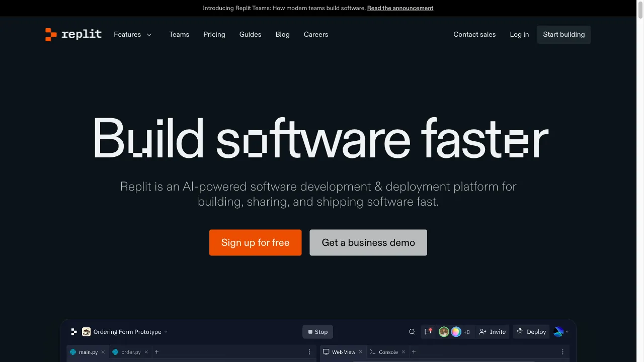
Task: Click the Start building button
Action: click(564, 34)
